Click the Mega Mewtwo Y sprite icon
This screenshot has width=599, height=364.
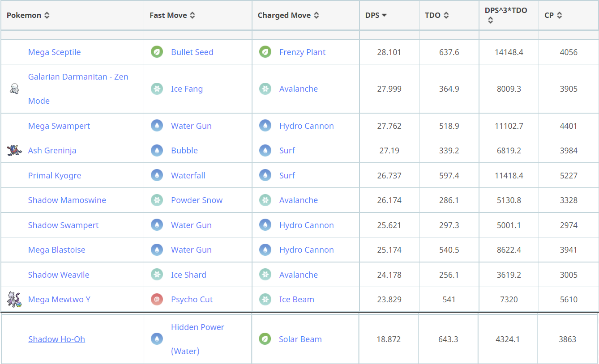14,299
